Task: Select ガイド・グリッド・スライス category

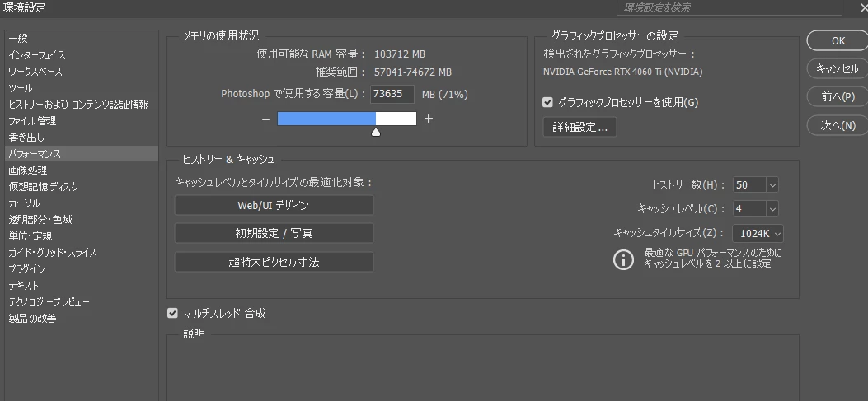Action: 82,253
